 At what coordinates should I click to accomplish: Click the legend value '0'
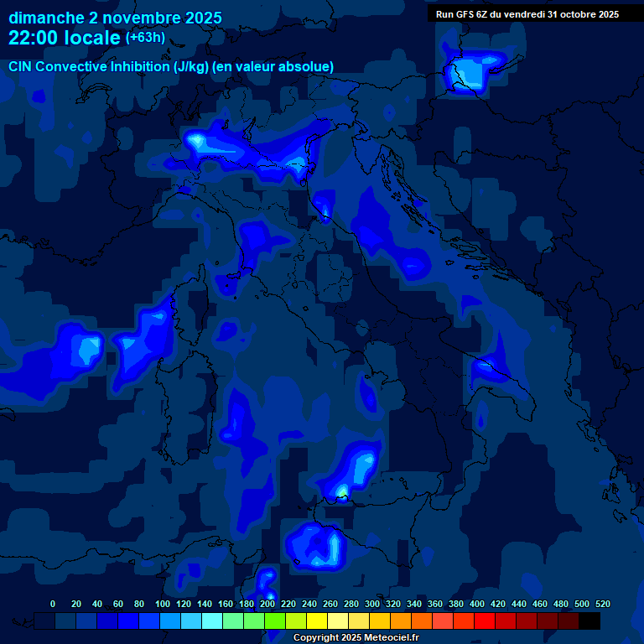pyautogui.click(x=53, y=604)
